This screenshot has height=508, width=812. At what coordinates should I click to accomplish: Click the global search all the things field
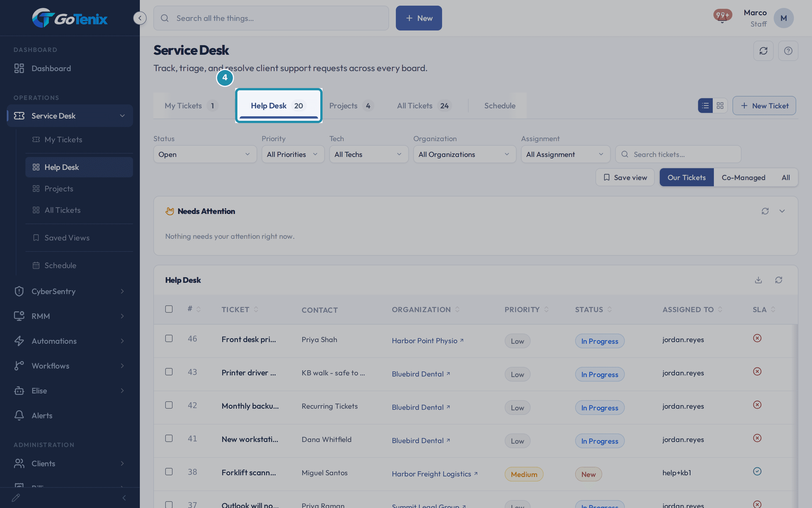271,18
